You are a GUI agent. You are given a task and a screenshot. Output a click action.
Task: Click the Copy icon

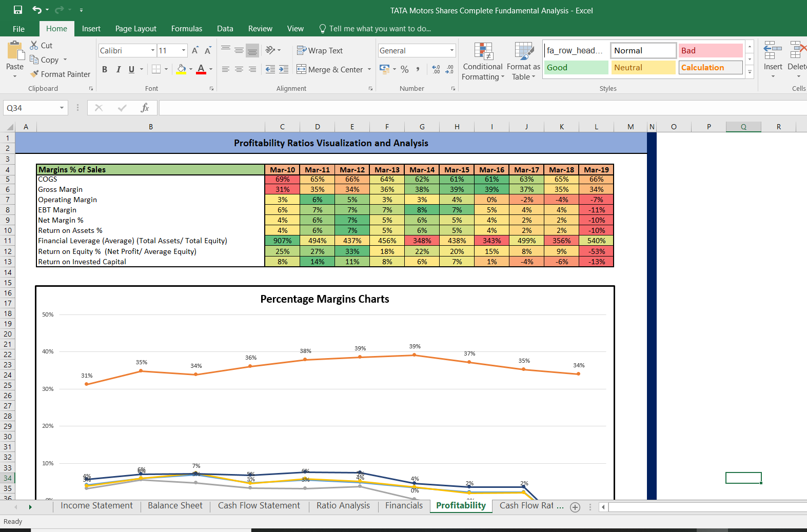(x=34, y=60)
